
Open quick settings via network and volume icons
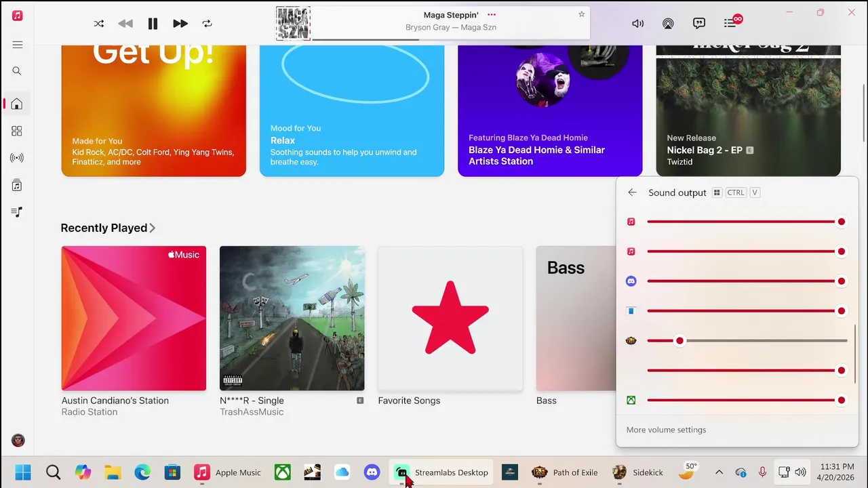792,472
